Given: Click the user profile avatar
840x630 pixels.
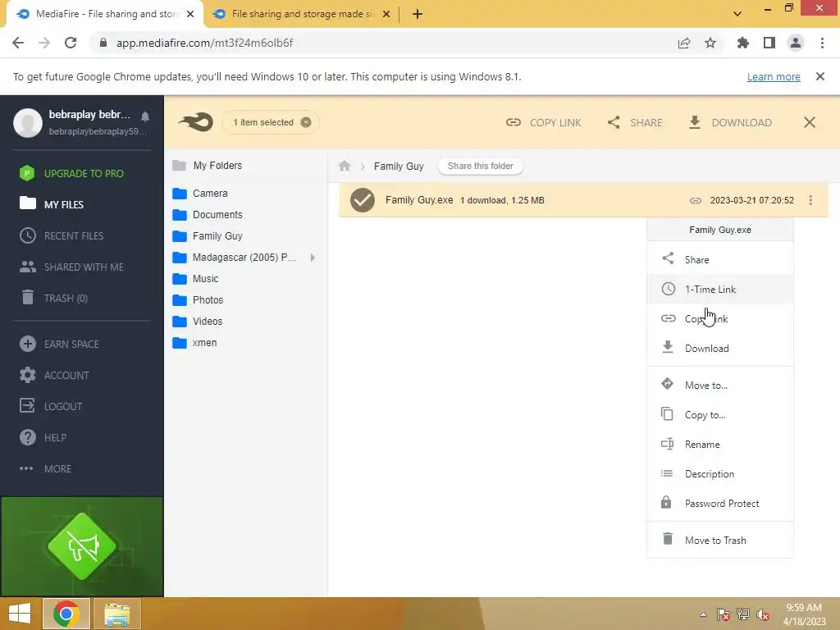Looking at the screenshot, I should 28,123.
